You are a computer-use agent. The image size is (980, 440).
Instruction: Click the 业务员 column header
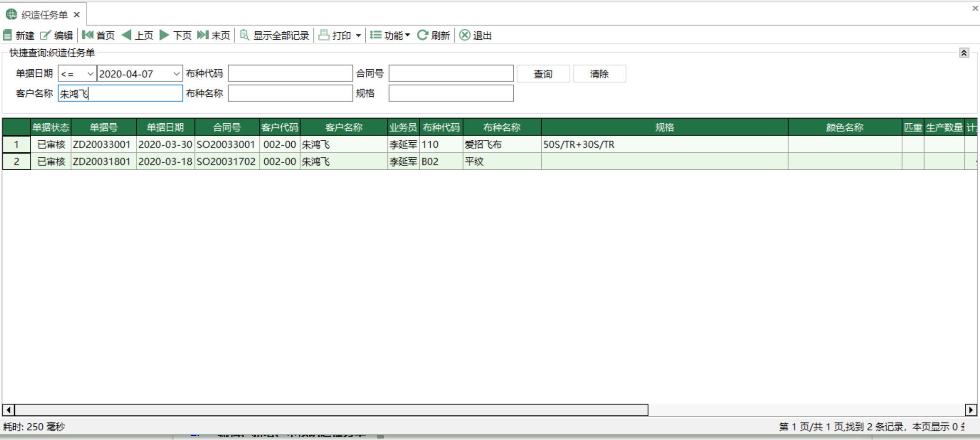point(403,127)
